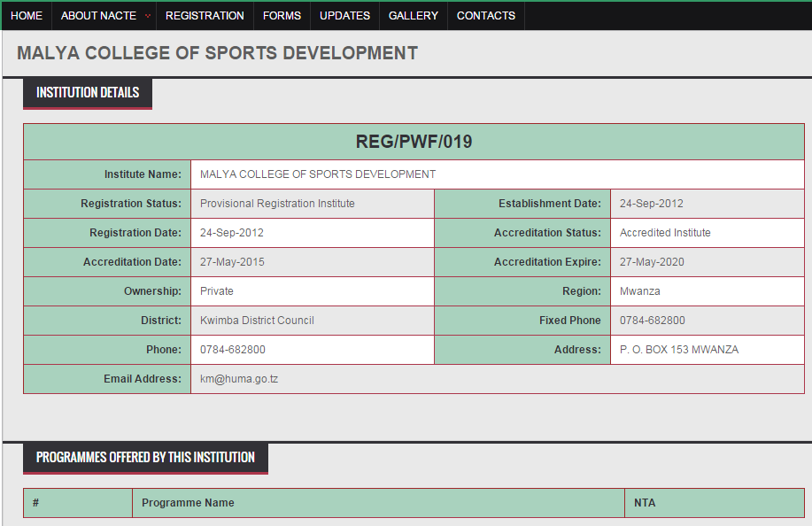Click the Region value Mwanza
The height and width of the screenshot is (526, 812).
(639, 291)
